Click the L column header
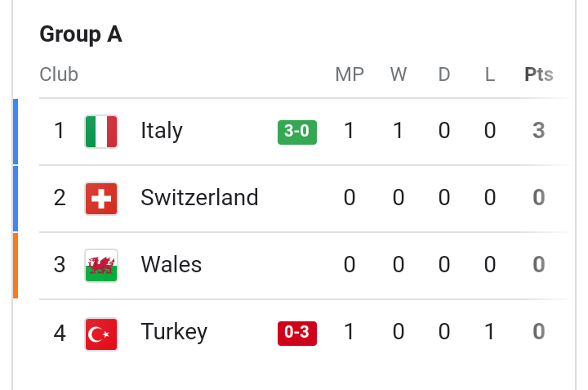Image resolution: width=588 pixels, height=390 pixels. click(490, 74)
